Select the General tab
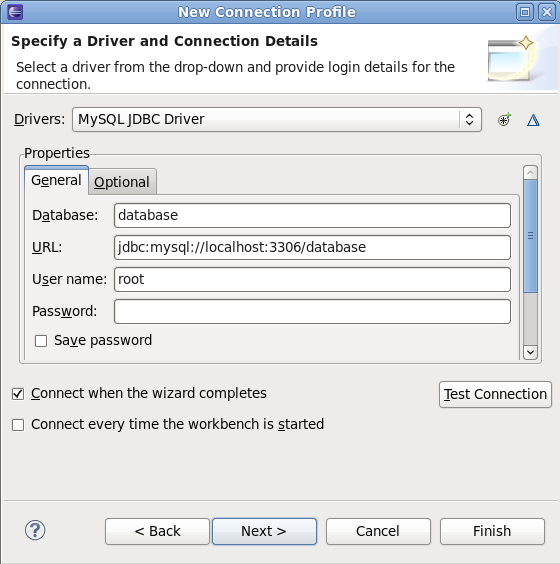 click(x=56, y=180)
